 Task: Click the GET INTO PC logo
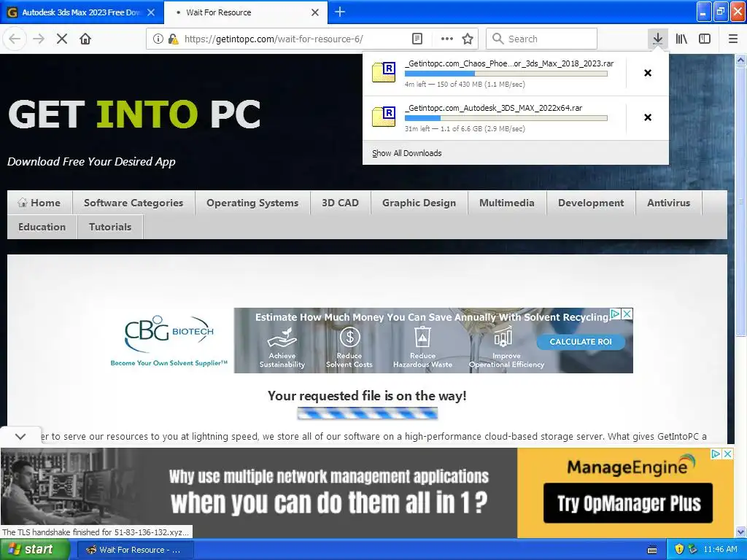point(134,114)
